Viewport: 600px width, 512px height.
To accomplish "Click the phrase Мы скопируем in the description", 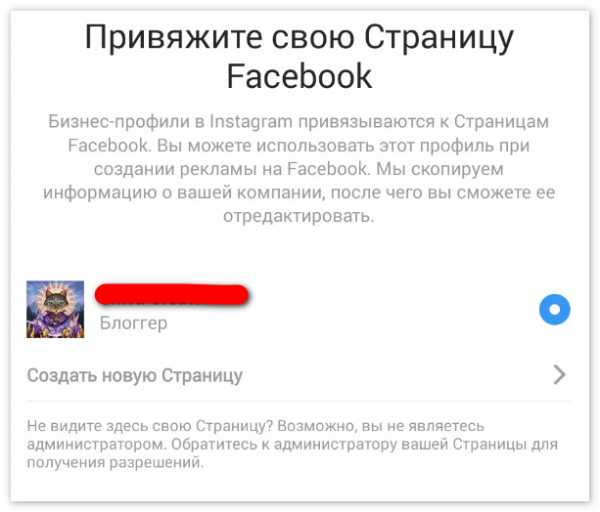I will (x=440, y=169).
